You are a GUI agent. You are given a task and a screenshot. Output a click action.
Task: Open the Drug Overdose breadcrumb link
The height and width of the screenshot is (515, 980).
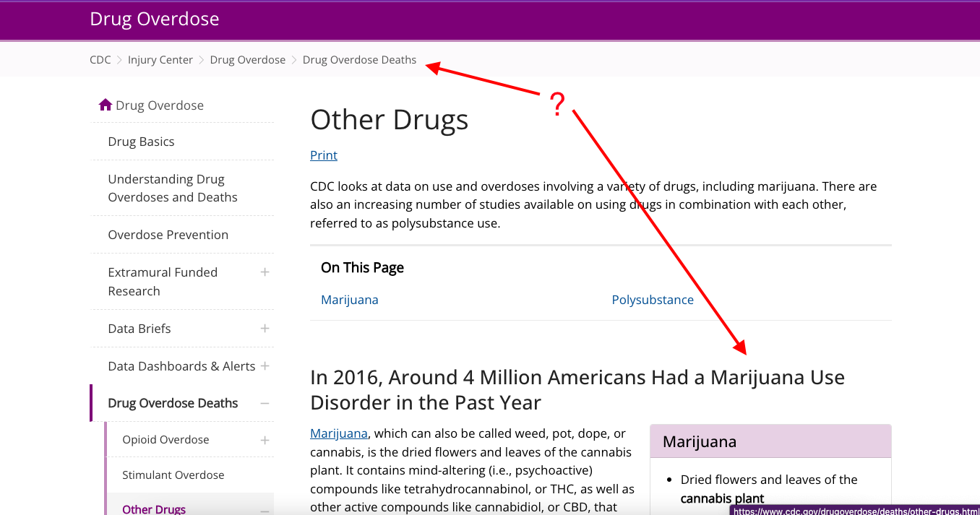(247, 60)
